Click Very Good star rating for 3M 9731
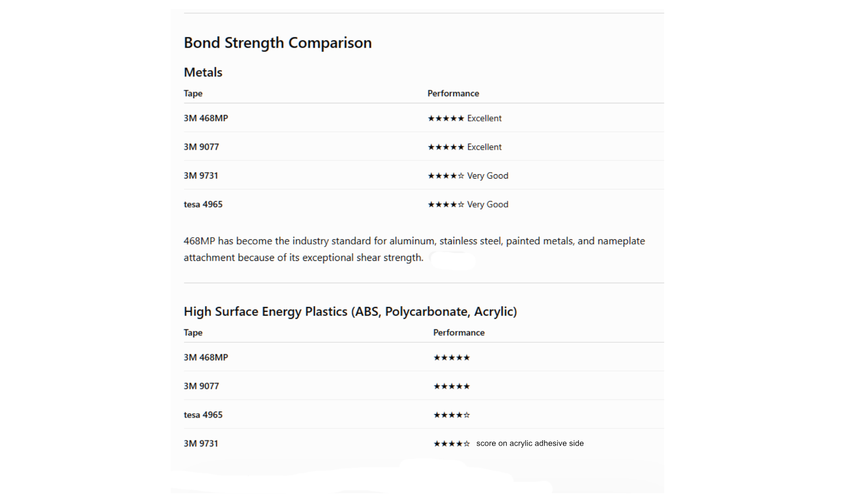Viewport: 861px width, 504px height. pos(468,176)
